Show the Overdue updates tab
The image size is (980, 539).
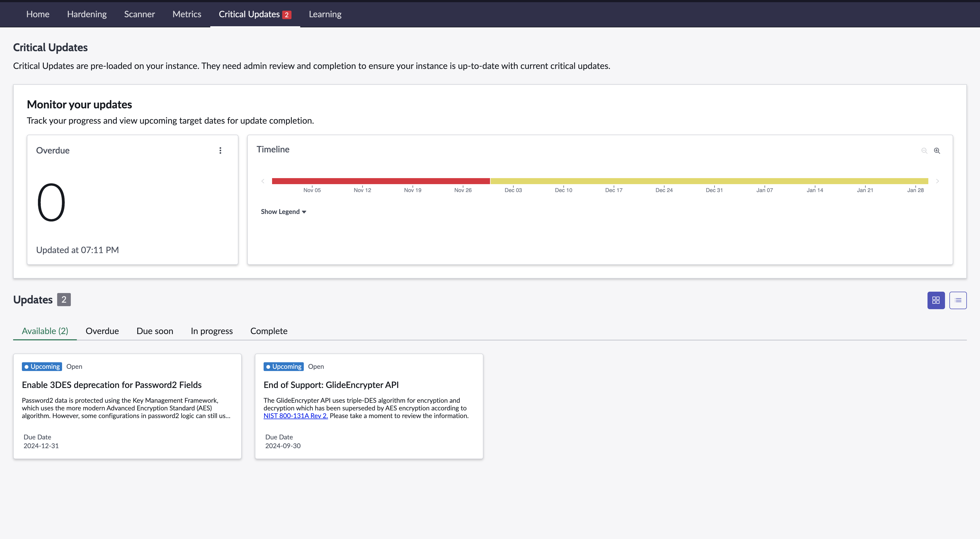102,331
